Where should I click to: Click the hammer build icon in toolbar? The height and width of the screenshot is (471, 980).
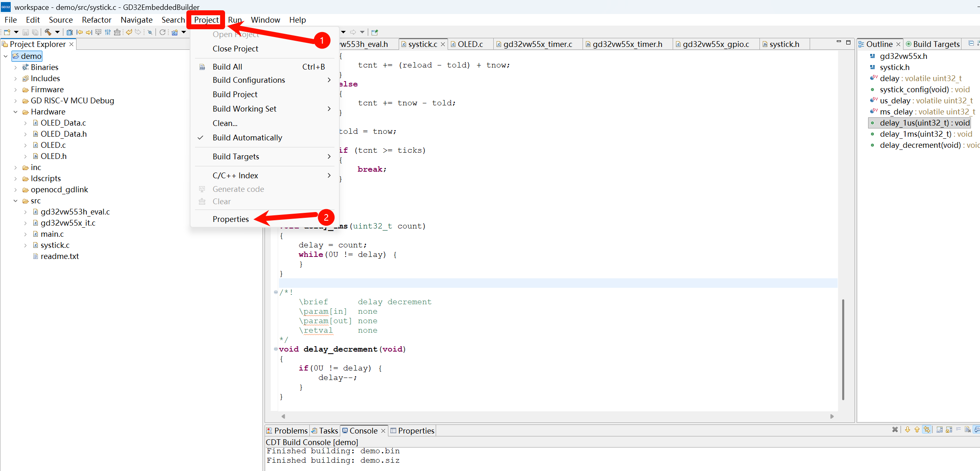[48, 32]
